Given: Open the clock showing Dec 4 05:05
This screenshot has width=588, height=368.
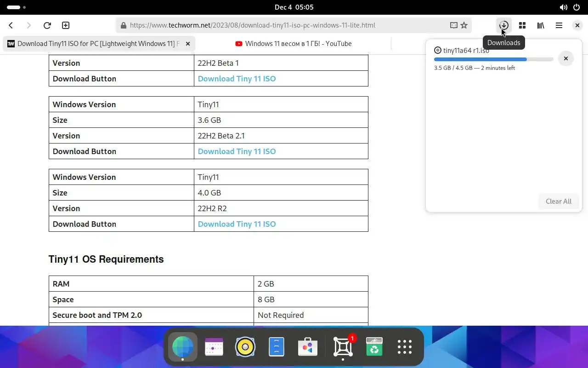Looking at the screenshot, I should point(294,7).
